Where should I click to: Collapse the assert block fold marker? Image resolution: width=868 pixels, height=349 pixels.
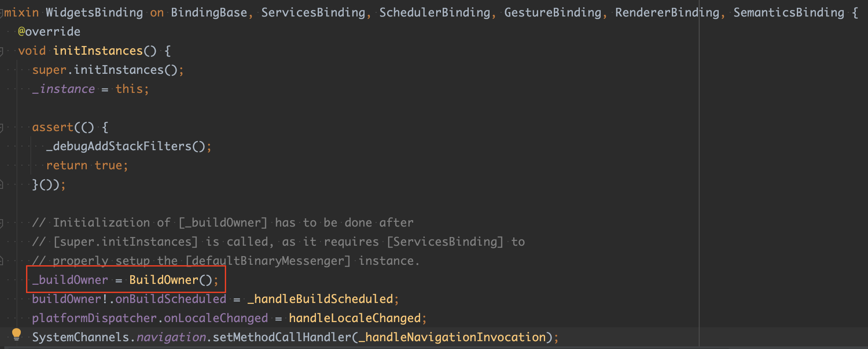coord(1,128)
